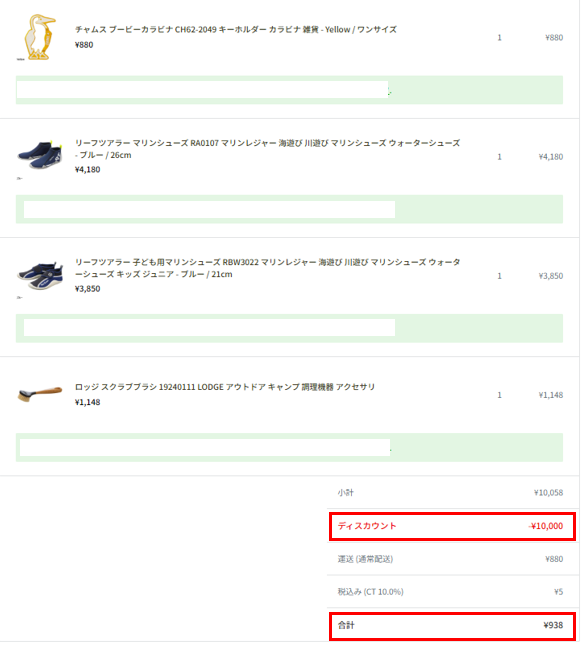This screenshot has width=583, height=646.
Task: Click the 運送 (通常配送) shipping row
Action: (x=450, y=559)
